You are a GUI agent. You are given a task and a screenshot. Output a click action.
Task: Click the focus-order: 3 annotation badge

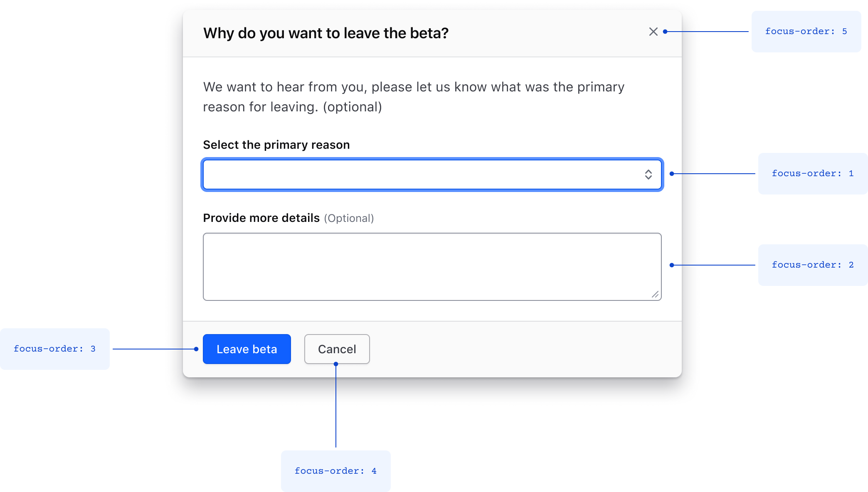[x=54, y=349]
